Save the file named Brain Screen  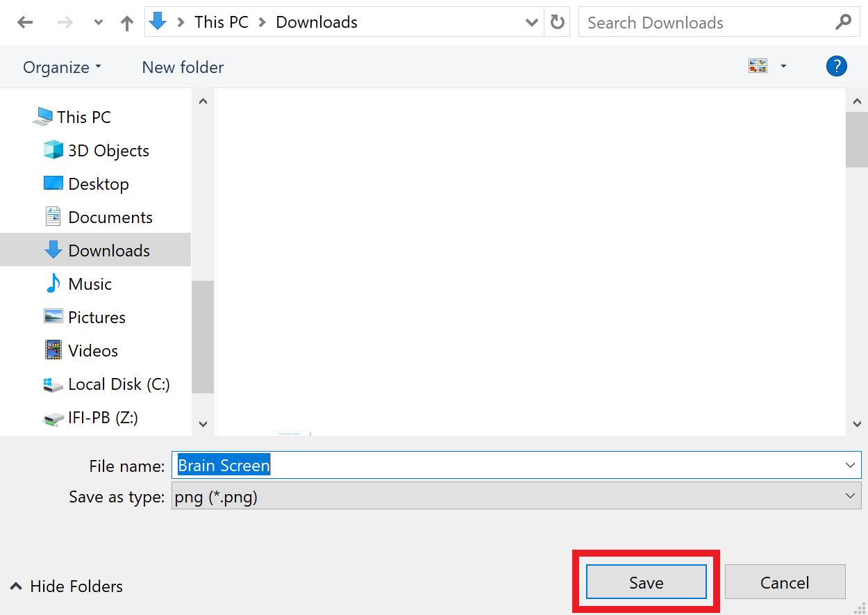646,582
